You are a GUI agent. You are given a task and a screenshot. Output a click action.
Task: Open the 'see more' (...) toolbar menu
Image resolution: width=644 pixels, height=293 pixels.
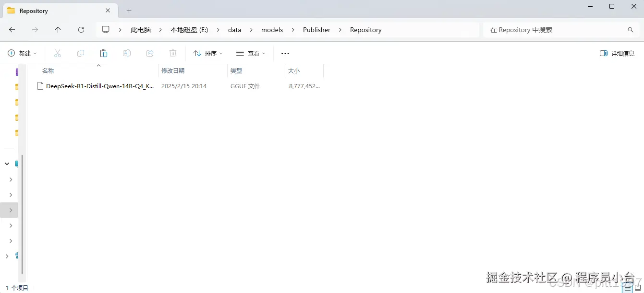[x=285, y=53]
